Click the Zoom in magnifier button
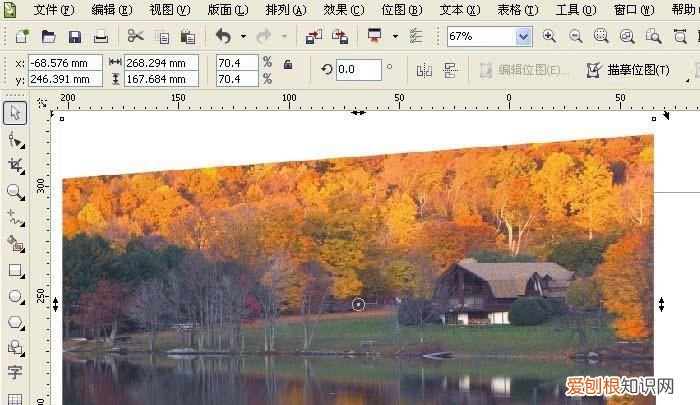 click(x=549, y=37)
